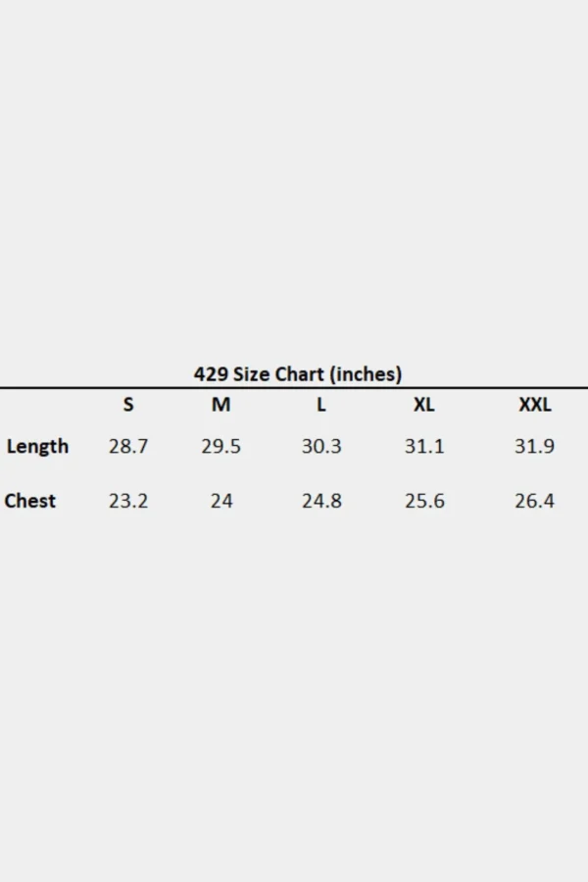Click the L size column header
Screen dimensions: 588x882
coord(321,405)
